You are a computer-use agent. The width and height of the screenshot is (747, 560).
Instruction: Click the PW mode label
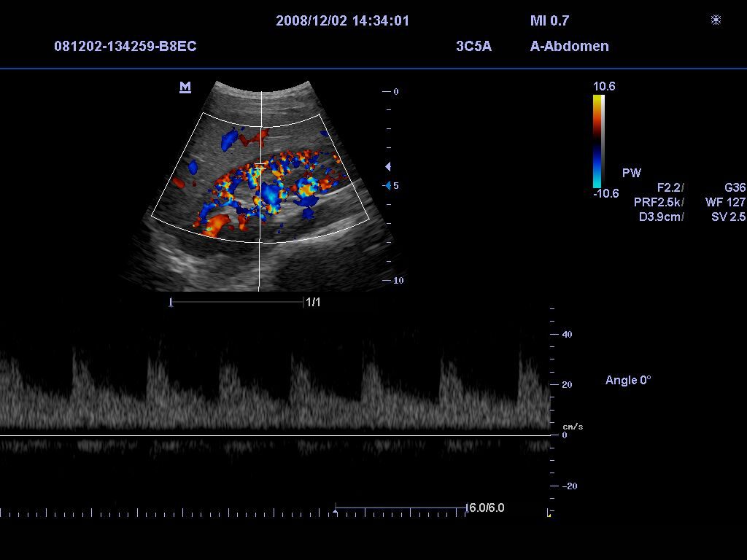click(x=631, y=173)
